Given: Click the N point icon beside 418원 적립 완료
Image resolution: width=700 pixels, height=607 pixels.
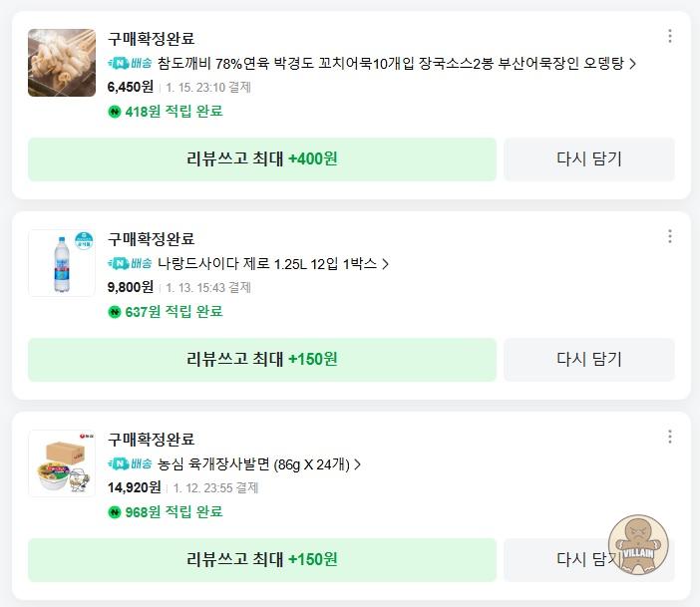Looking at the screenshot, I should (x=114, y=112).
